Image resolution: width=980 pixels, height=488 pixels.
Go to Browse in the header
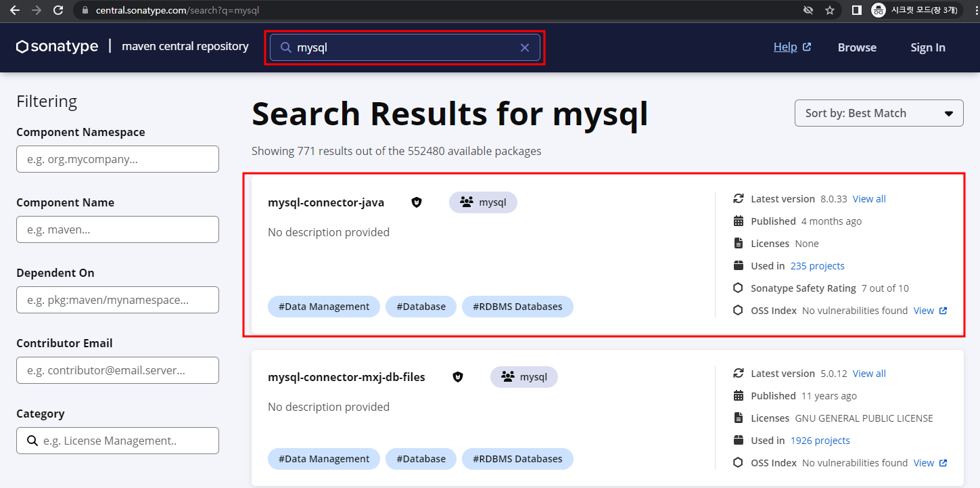[857, 47]
